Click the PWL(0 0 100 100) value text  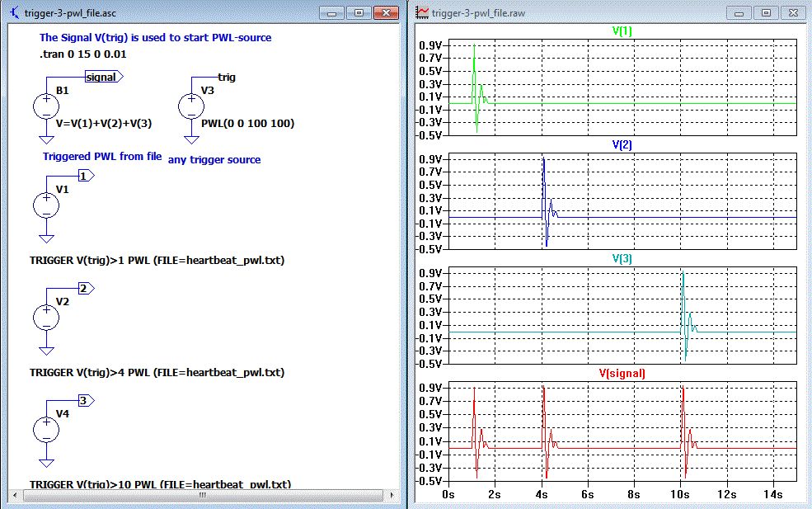pos(247,124)
